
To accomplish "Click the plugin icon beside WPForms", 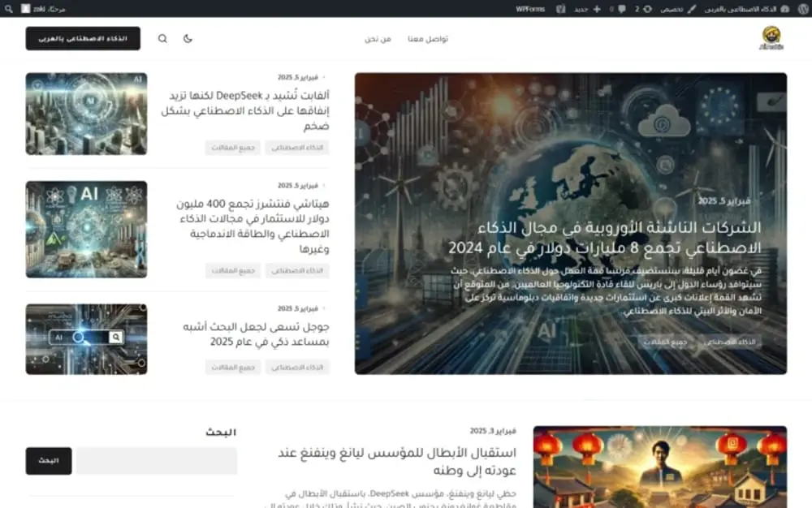I will coord(561,9).
